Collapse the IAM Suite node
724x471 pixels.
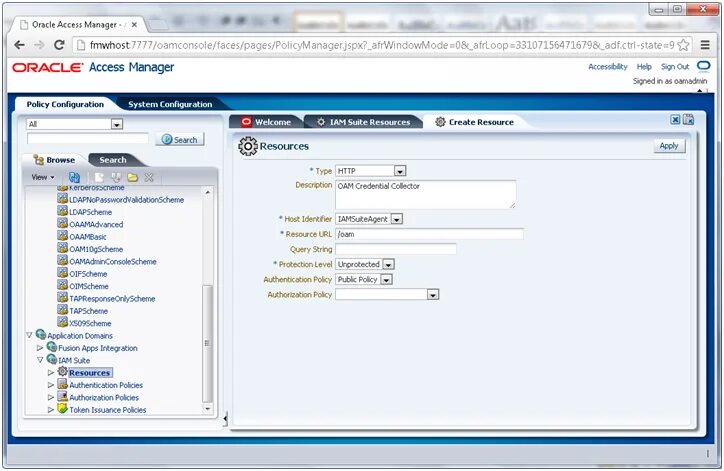click(x=40, y=360)
